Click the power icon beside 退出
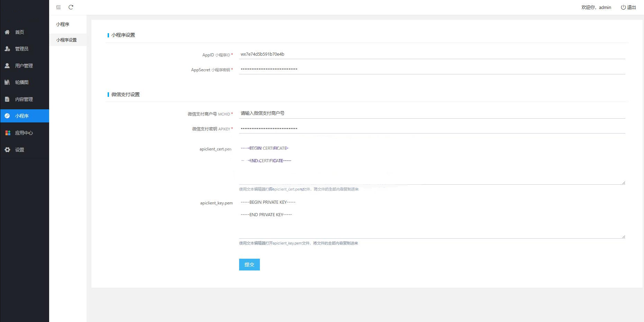Screen dimensions: 644x322 (x=623, y=7)
